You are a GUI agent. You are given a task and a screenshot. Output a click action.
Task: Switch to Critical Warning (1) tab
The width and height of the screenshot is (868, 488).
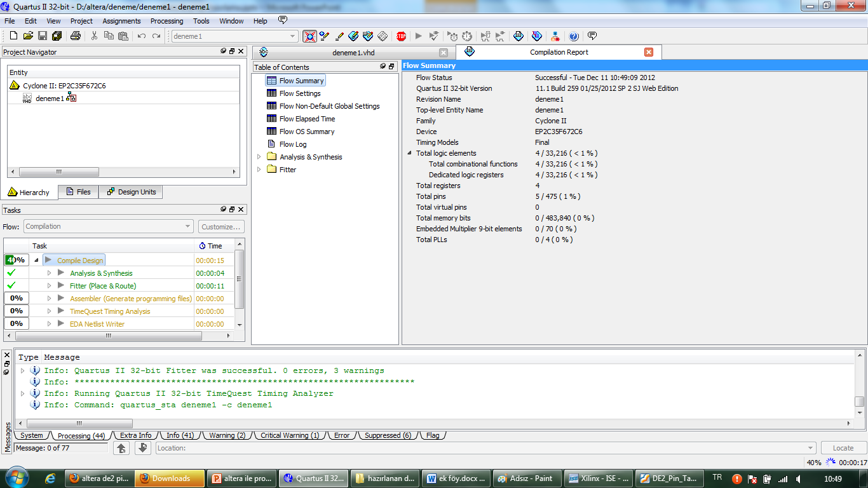point(290,435)
